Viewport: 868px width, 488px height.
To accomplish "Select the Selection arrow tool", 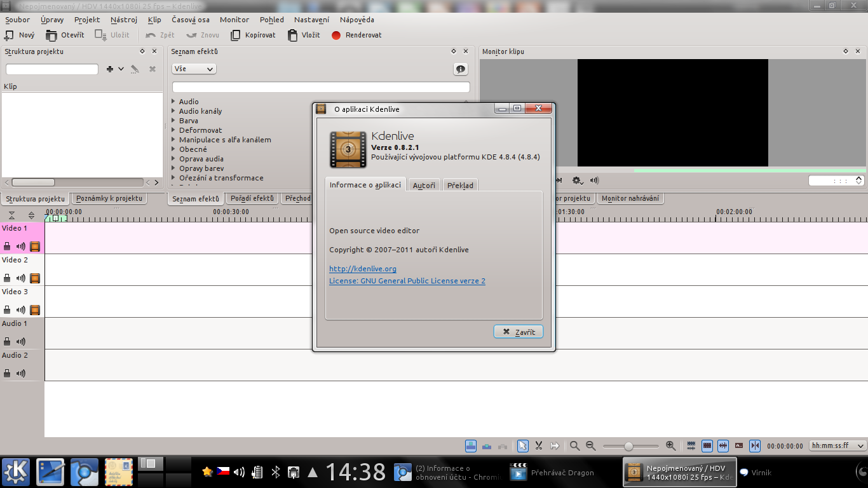I will (522, 446).
